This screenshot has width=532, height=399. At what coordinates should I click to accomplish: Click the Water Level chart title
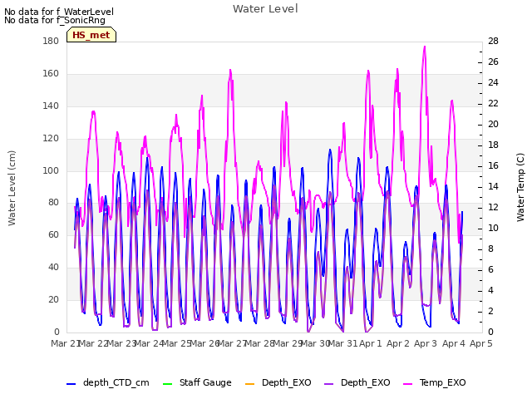(x=265, y=9)
